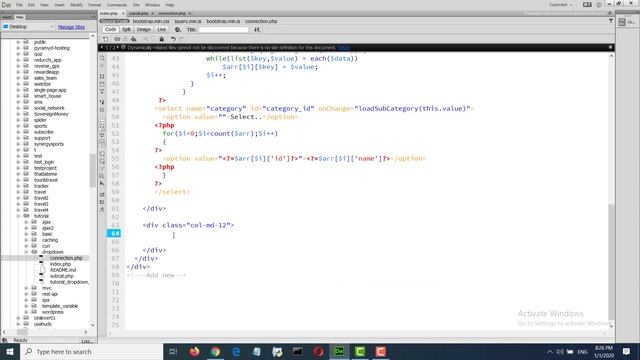Click line number 64 in the gutter
Image resolution: width=640 pixels, height=360 pixels.
click(114, 233)
